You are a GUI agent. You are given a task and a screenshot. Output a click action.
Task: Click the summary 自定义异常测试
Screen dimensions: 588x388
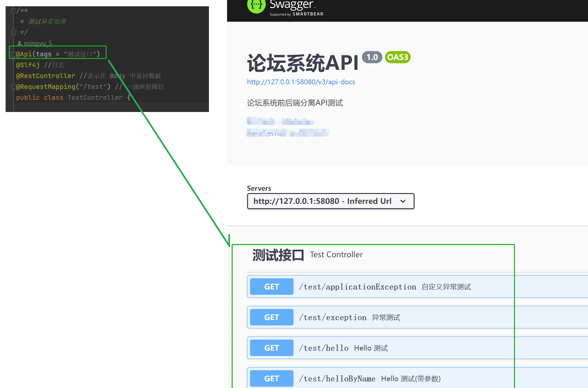pos(446,287)
